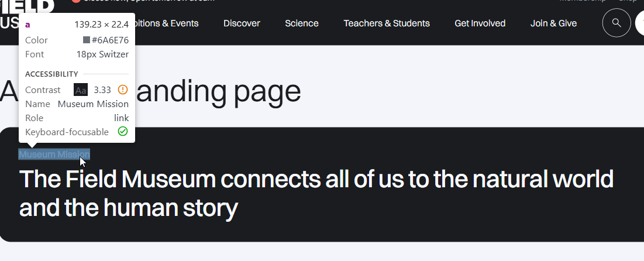Open the Exhibitions & Events menu
Image resolution: width=644 pixels, height=261 pixels.
click(x=167, y=23)
